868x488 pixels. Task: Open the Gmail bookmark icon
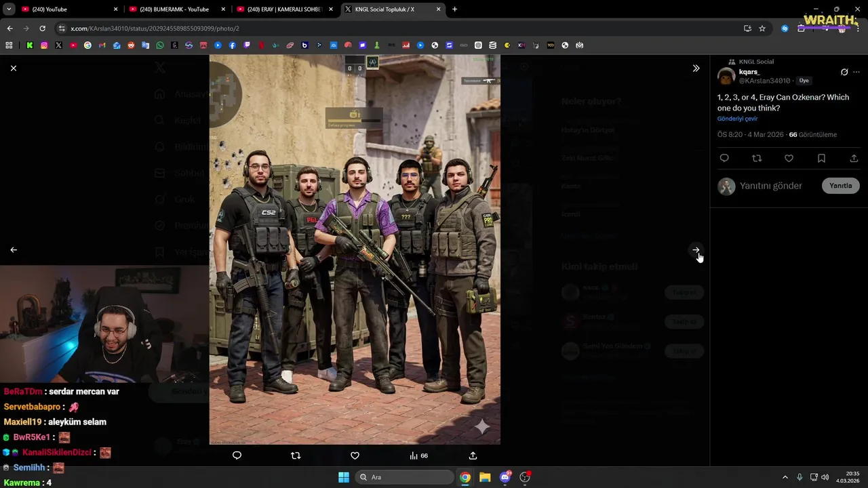(102, 45)
